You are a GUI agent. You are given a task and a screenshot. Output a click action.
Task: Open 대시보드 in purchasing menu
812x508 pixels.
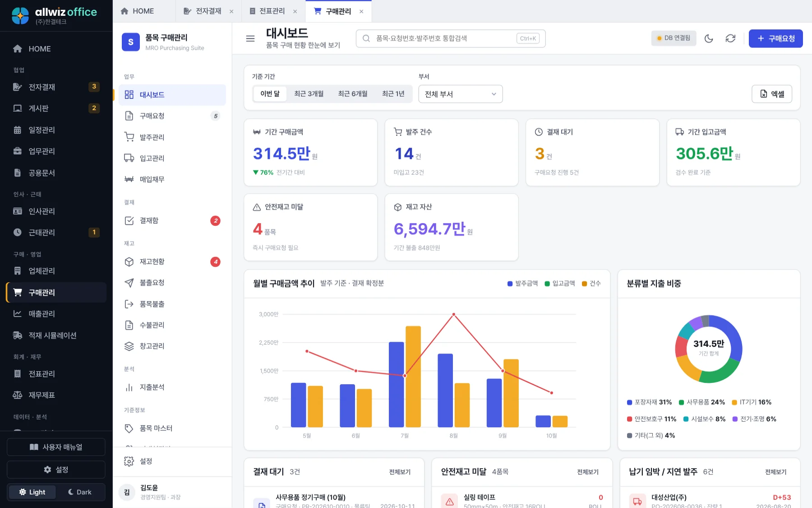pos(172,95)
